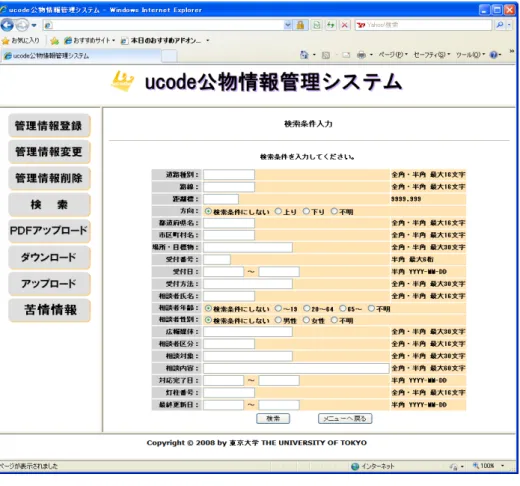Screen dimensions: 520x486
Task: Click the 灯柱番号 input field
Action: pyautogui.click(x=229, y=392)
